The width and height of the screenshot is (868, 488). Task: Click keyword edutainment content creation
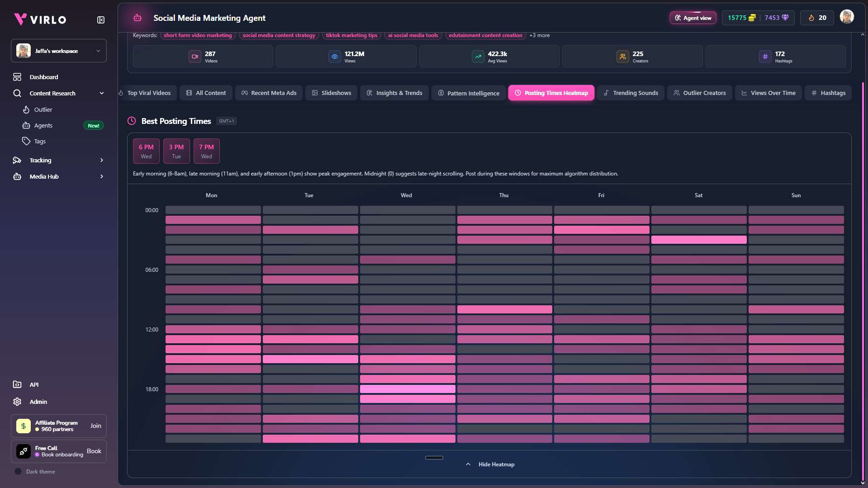tap(485, 35)
